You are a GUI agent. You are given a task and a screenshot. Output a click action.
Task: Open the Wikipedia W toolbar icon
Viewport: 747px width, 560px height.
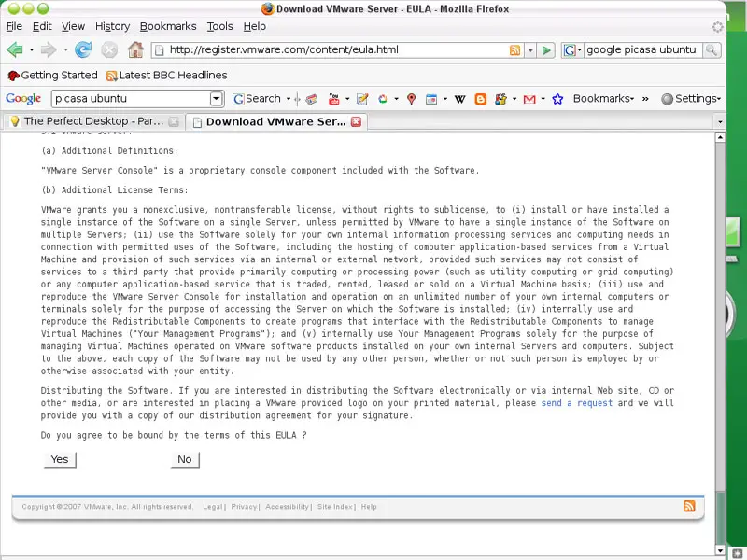pos(459,99)
